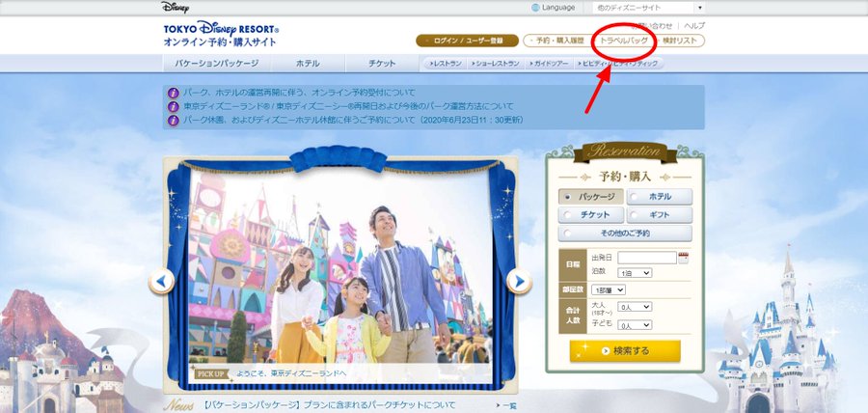This screenshot has height=413, width=868.
Task: Open the 部屋数 rooms dropdown
Action: (x=608, y=289)
